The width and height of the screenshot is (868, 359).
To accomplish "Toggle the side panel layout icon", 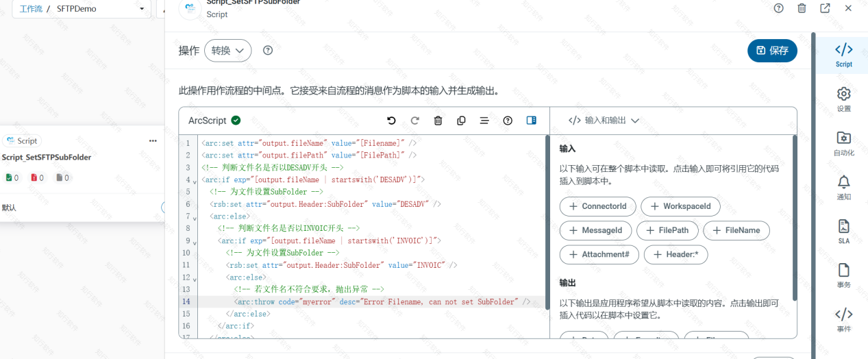I will click(x=531, y=121).
